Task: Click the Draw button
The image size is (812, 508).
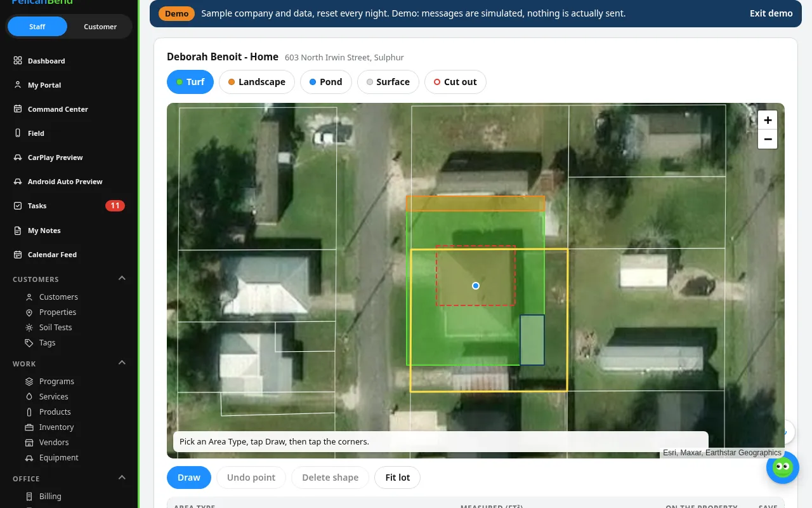Action: click(x=189, y=478)
